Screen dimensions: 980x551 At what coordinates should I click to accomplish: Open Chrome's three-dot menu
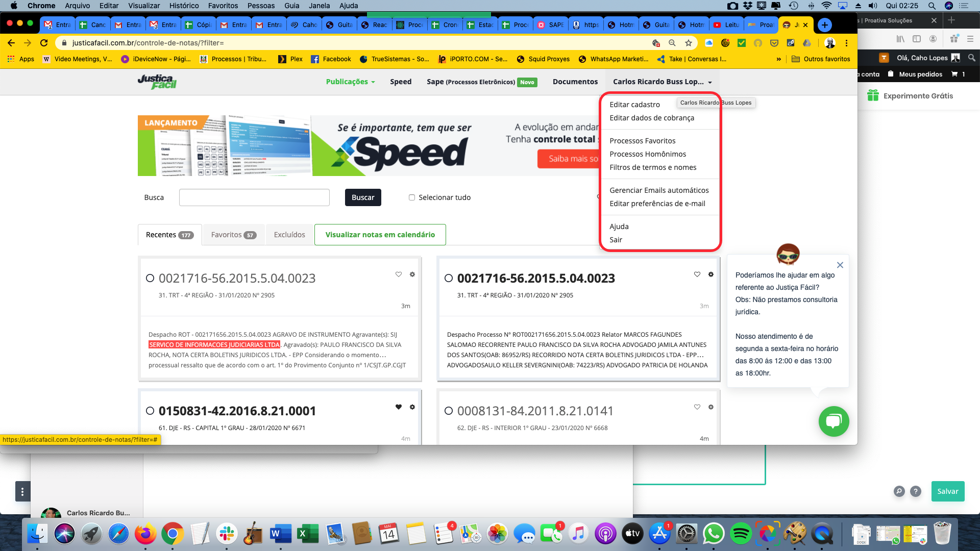tap(846, 43)
